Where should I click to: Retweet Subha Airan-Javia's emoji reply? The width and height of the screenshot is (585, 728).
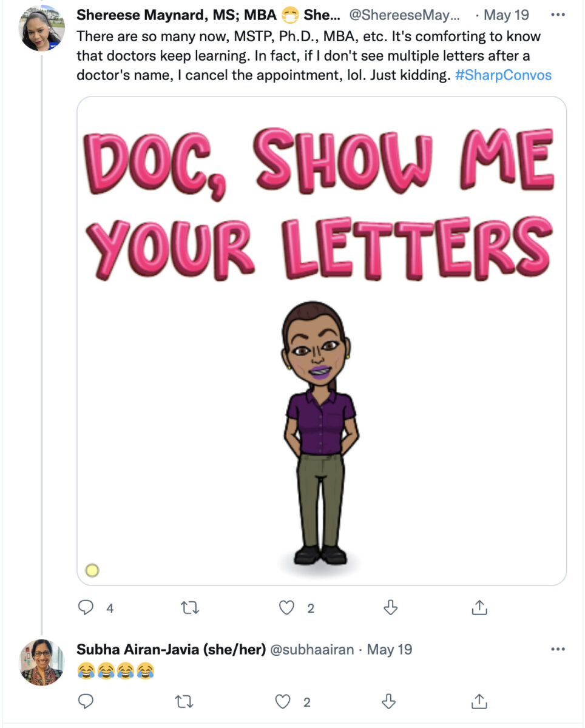point(184,702)
